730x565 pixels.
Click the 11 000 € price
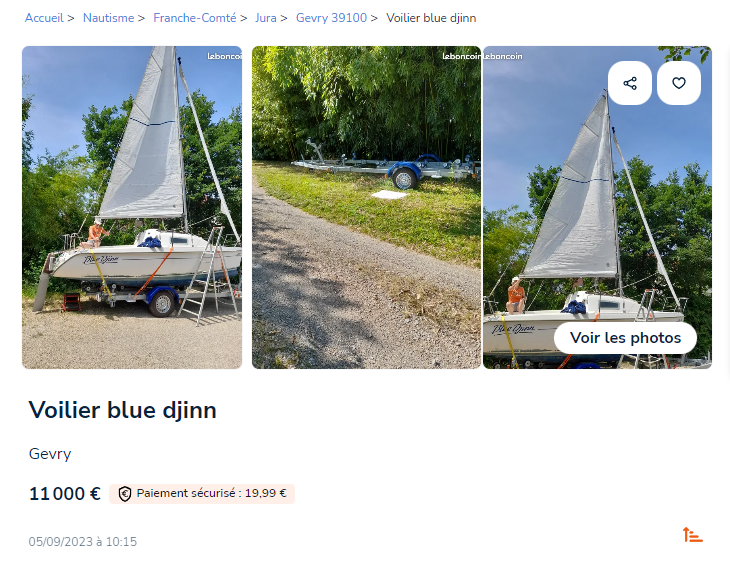click(65, 494)
